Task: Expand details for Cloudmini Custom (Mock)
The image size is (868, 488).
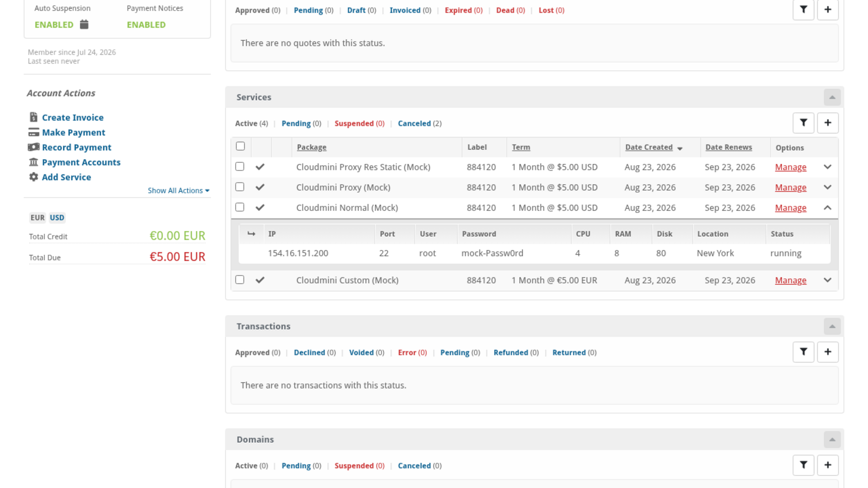Action: click(828, 280)
